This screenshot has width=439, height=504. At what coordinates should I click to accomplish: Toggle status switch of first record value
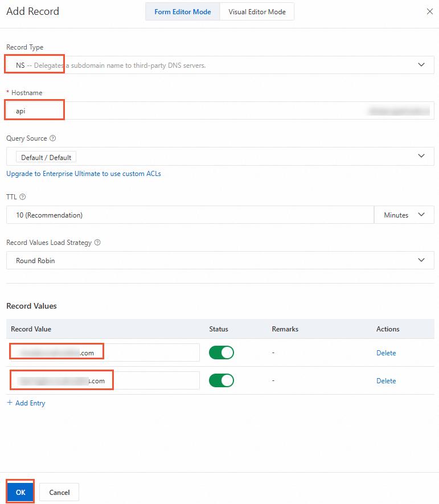point(221,353)
